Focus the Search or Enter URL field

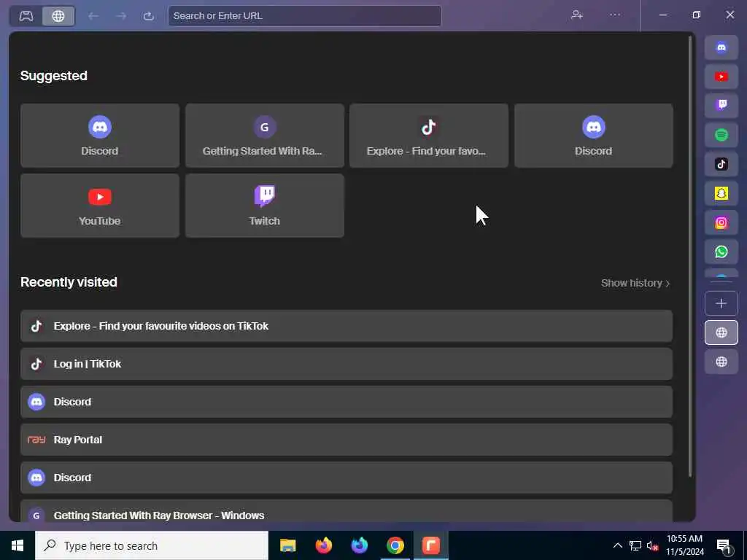[305, 16]
